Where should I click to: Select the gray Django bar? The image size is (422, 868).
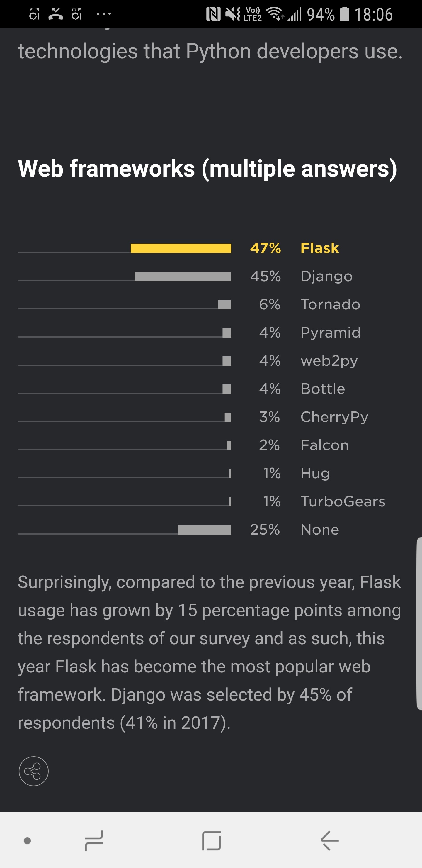pyautogui.click(x=183, y=276)
